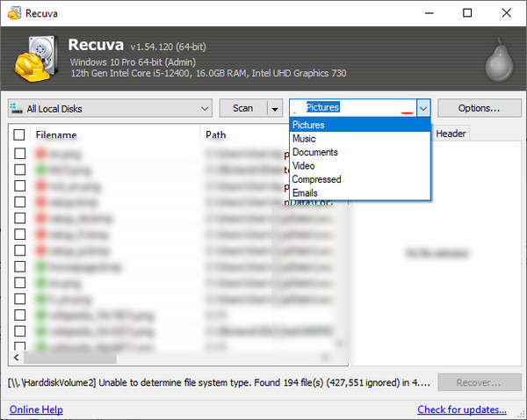527x420 pixels.
Task: Sort the list by the Path column header
Action: coord(216,134)
